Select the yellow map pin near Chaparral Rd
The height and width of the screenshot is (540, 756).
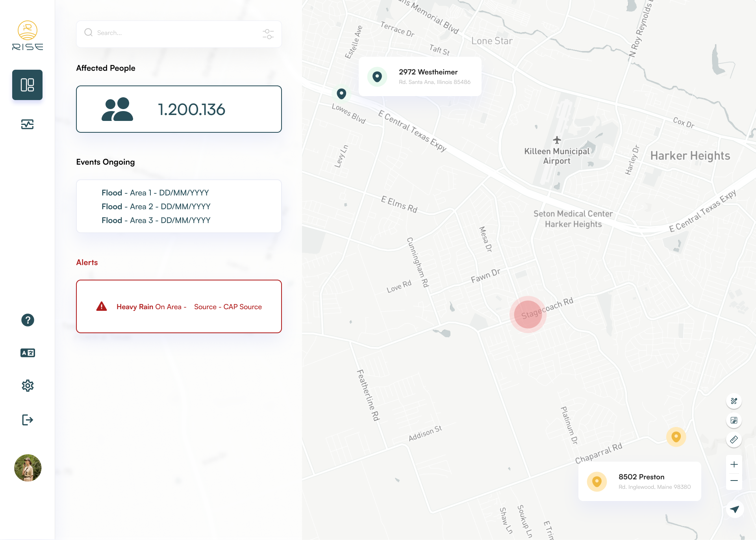coord(676,437)
